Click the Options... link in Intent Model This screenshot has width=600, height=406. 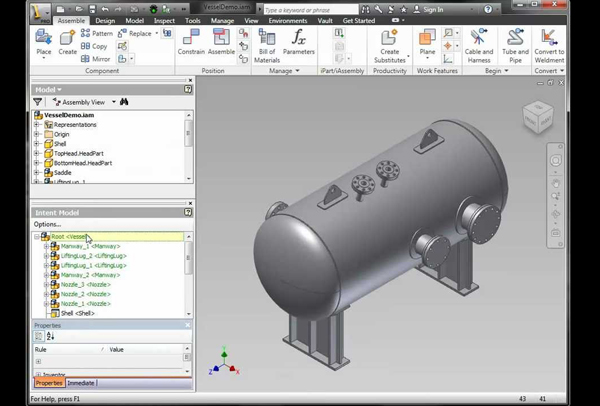pyautogui.click(x=47, y=224)
